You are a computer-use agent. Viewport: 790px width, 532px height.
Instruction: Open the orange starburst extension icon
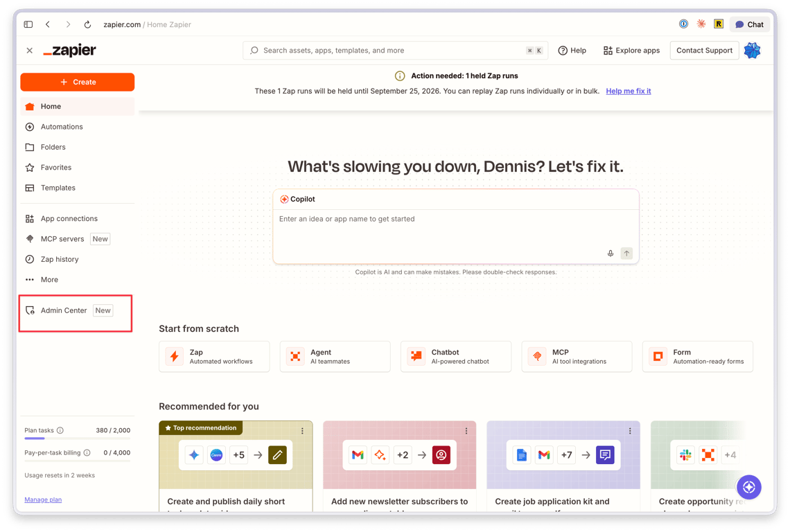point(701,24)
